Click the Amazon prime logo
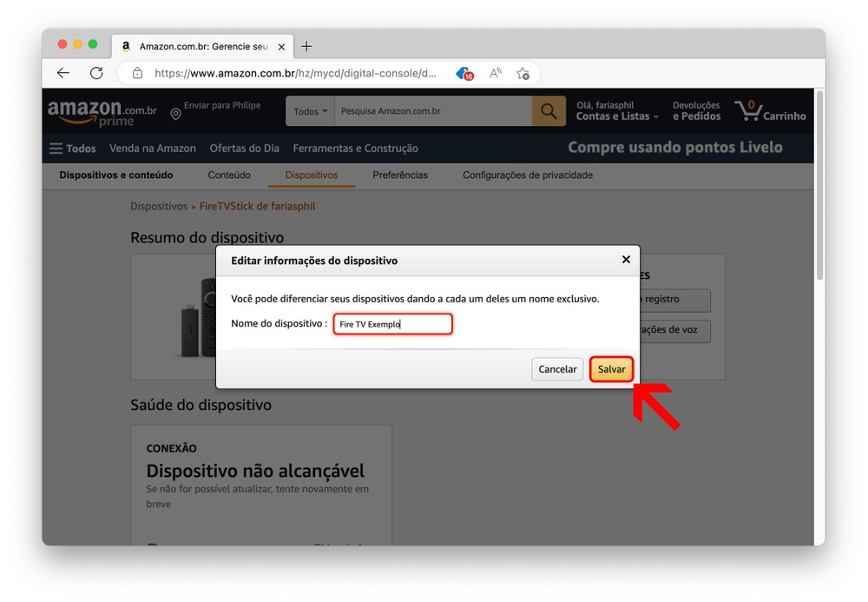Image resolution: width=868 pixels, height=602 pixels. pyautogui.click(x=102, y=112)
